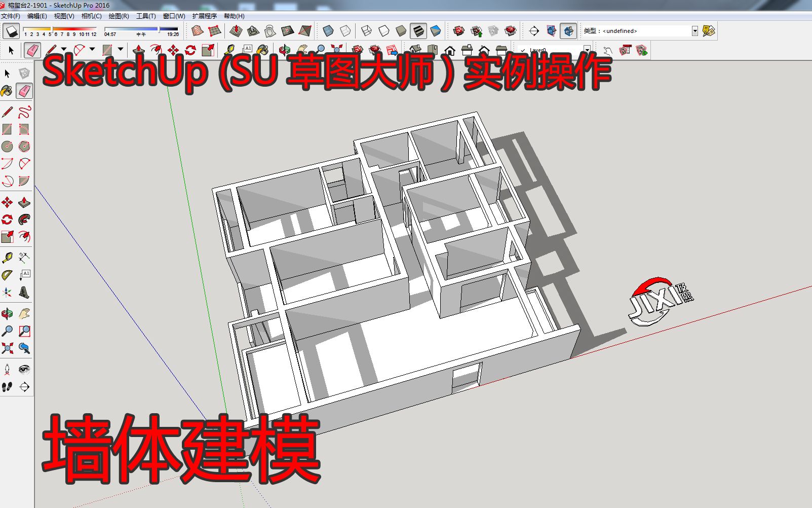Expand the line tool dropdown arrow
The height and width of the screenshot is (508, 812).
(64, 49)
